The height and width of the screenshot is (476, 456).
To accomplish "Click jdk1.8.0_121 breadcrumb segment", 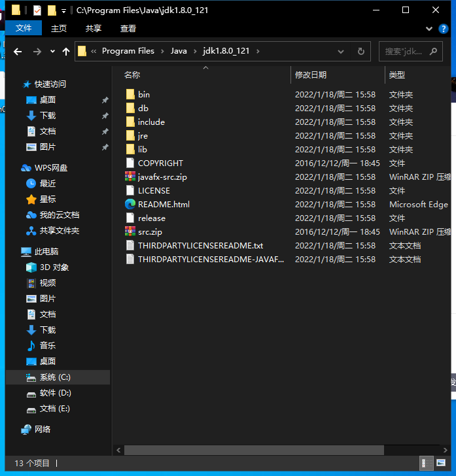I will (x=226, y=51).
